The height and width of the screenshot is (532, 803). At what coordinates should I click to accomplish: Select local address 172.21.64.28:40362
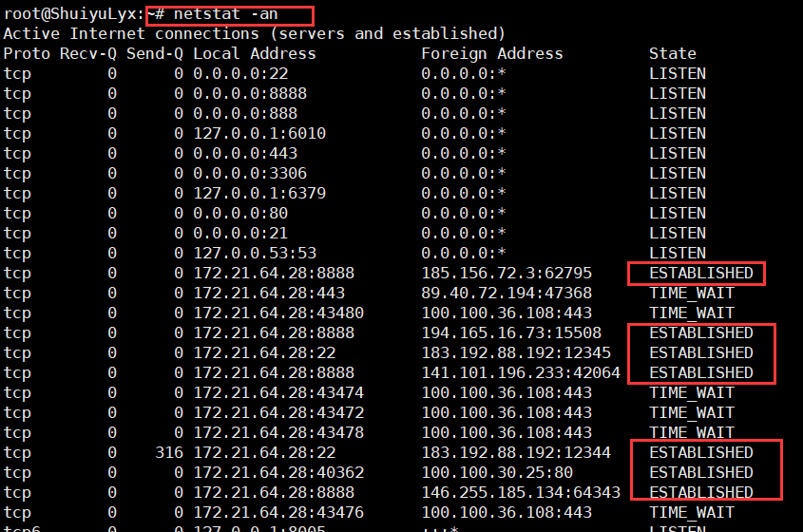tap(278, 473)
